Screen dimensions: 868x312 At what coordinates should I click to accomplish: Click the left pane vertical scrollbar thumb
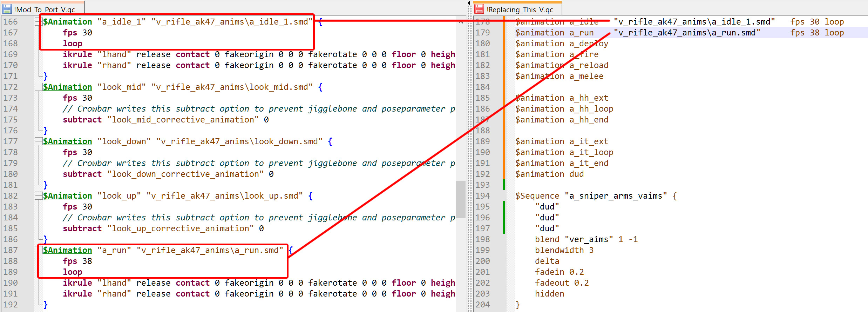[461, 199]
